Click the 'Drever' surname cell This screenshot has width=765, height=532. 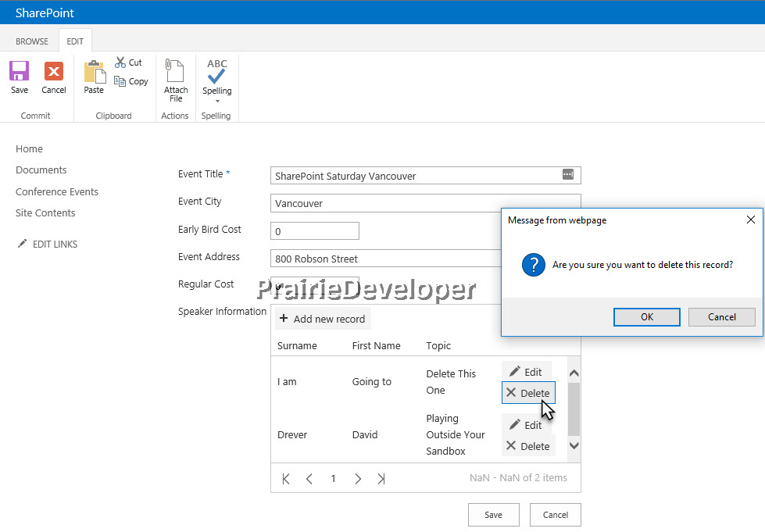(292, 434)
